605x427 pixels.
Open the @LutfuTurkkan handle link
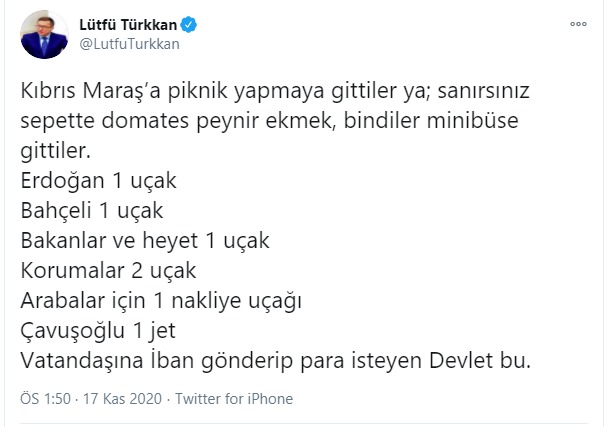coord(128,45)
